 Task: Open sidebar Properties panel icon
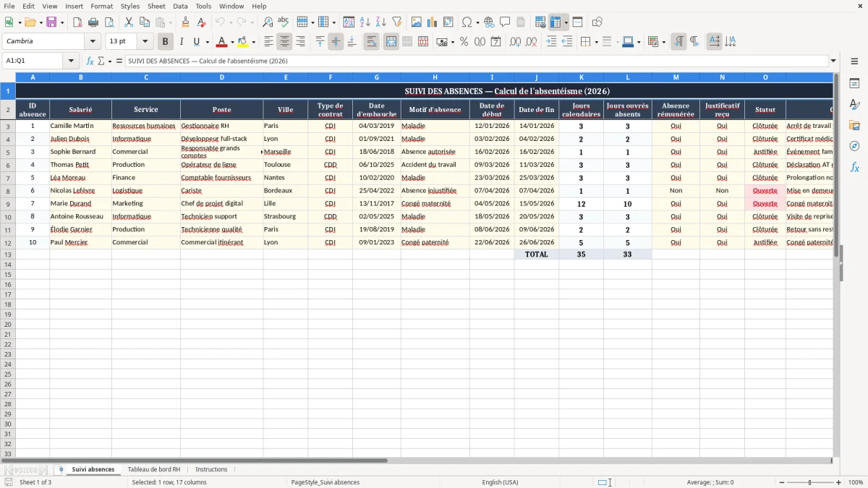click(854, 84)
